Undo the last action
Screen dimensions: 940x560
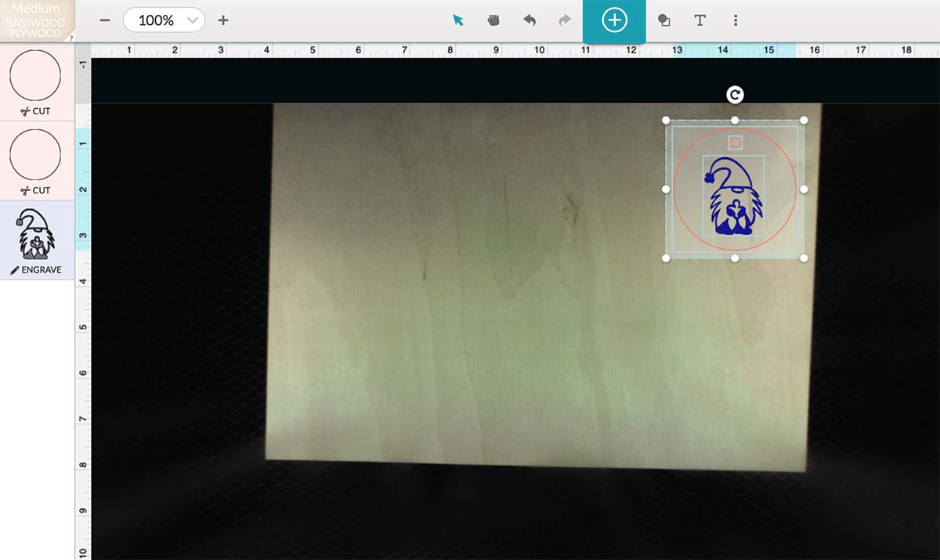[530, 20]
